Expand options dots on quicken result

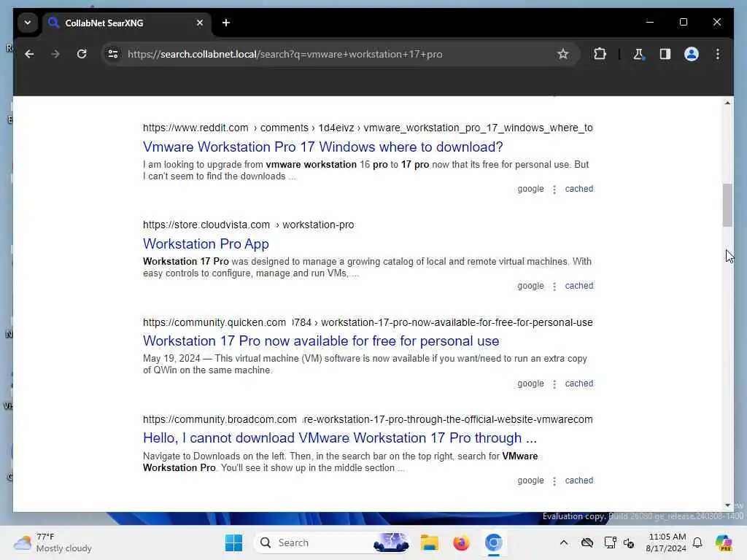(x=554, y=384)
